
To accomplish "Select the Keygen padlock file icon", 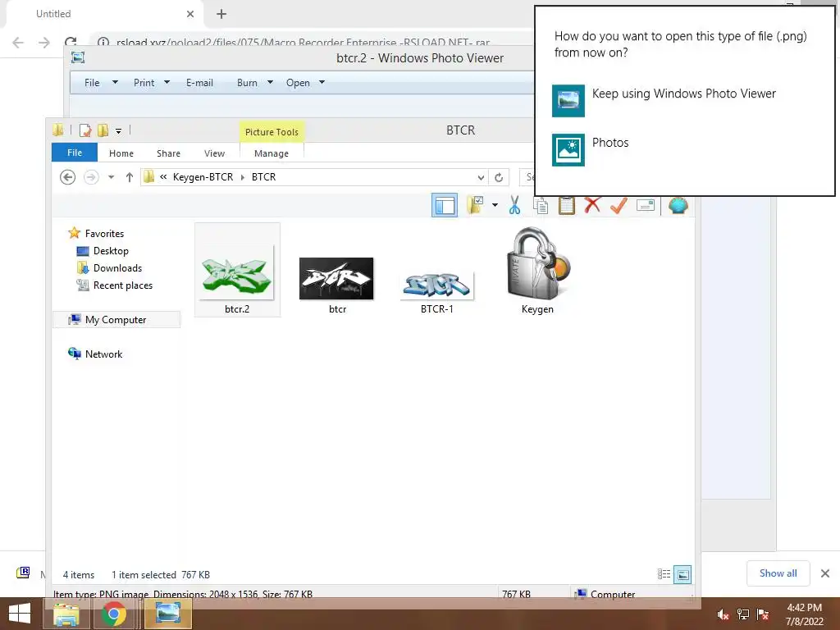I will click(x=537, y=265).
